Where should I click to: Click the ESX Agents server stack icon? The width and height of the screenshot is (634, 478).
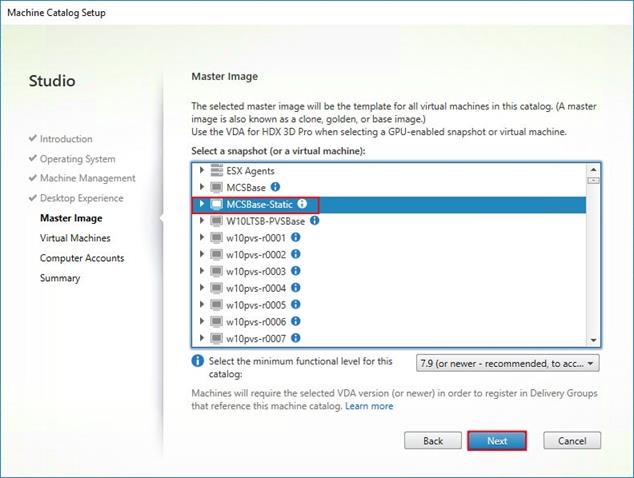click(x=217, y=170)
